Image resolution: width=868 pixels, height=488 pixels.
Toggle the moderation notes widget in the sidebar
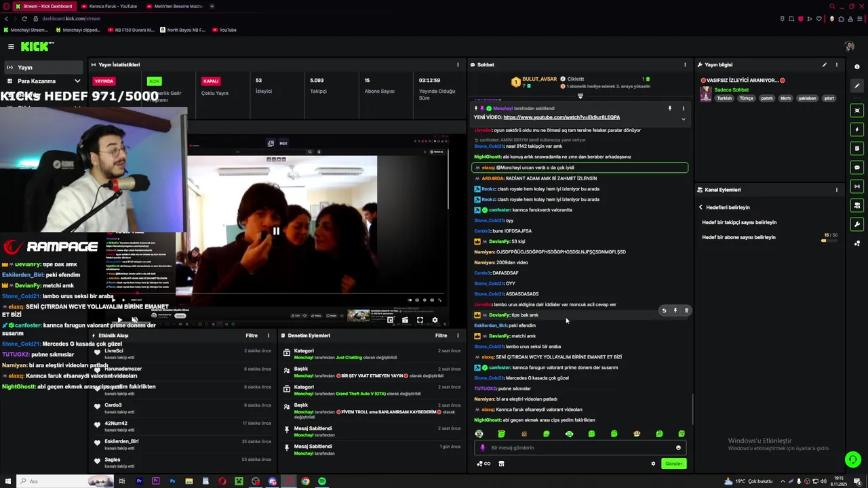click(x=857, y=148)
